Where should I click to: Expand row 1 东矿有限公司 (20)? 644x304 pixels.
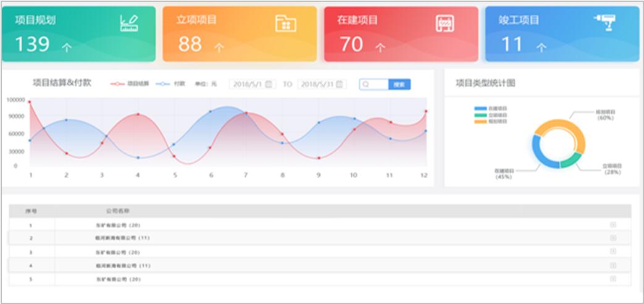613,225
